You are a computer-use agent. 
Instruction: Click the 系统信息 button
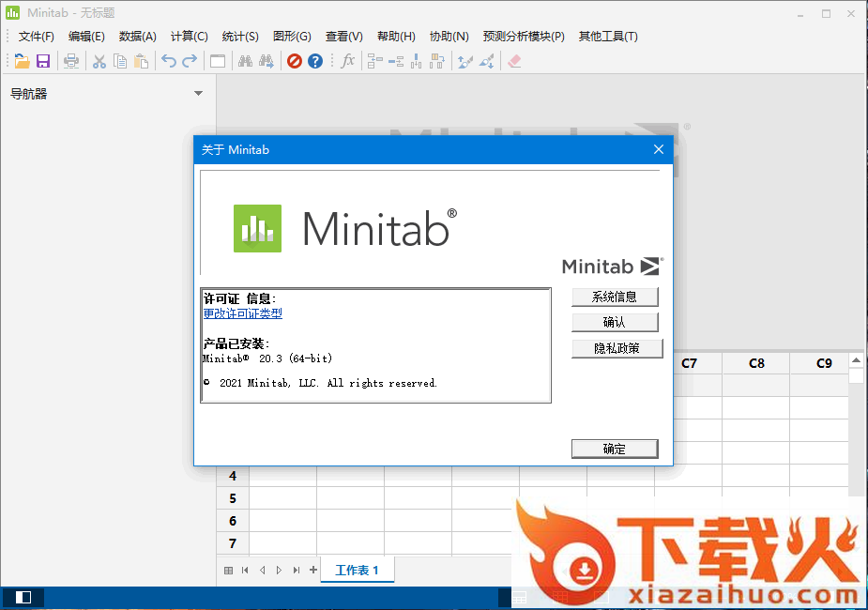point(615,297)
